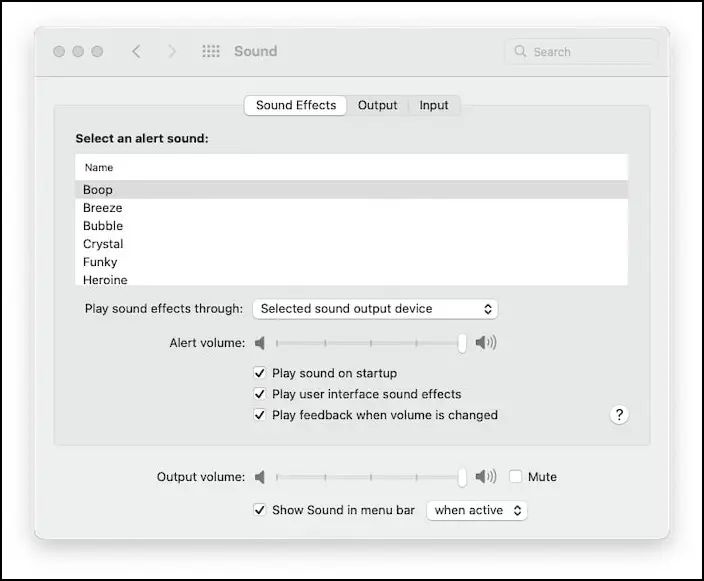Disable Play sound on startup

260,373
